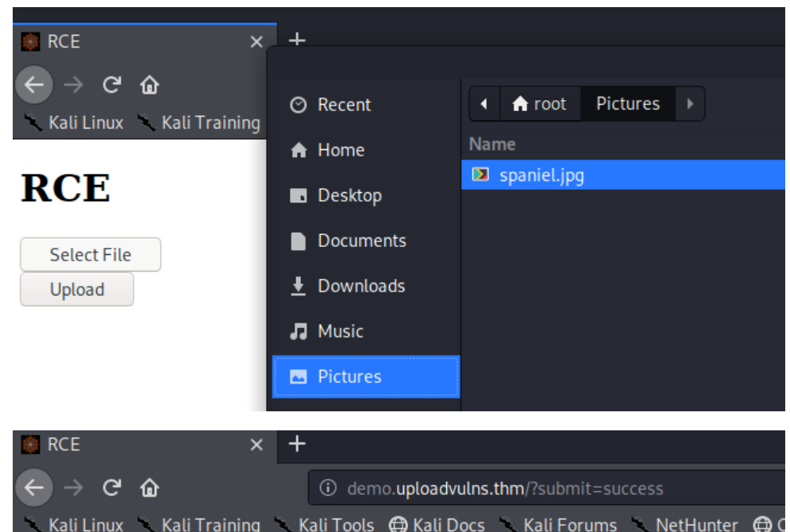
Task: Click the root breadcrumb in the path bar
Action: 541,104
